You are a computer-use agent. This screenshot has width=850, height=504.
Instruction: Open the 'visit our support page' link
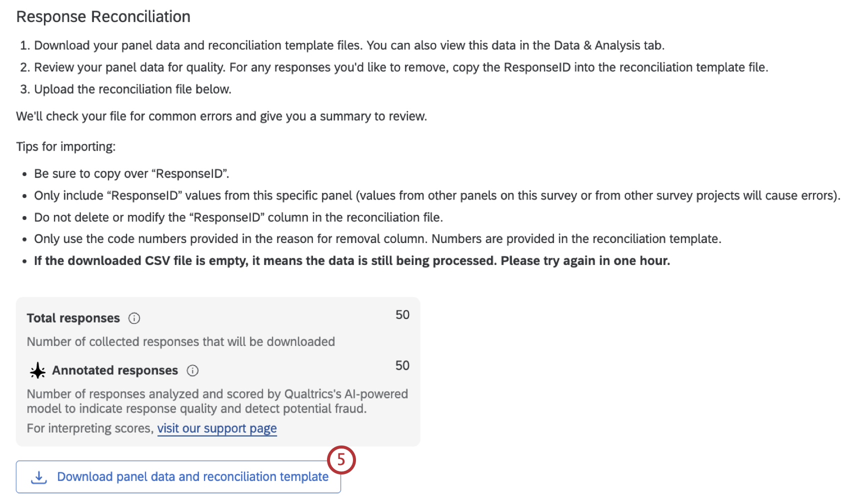[x=217, y=428]
